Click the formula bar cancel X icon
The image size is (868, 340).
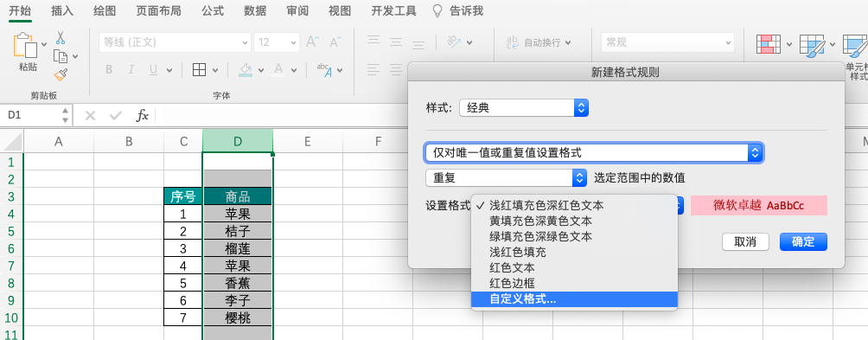tap(90, 115)
